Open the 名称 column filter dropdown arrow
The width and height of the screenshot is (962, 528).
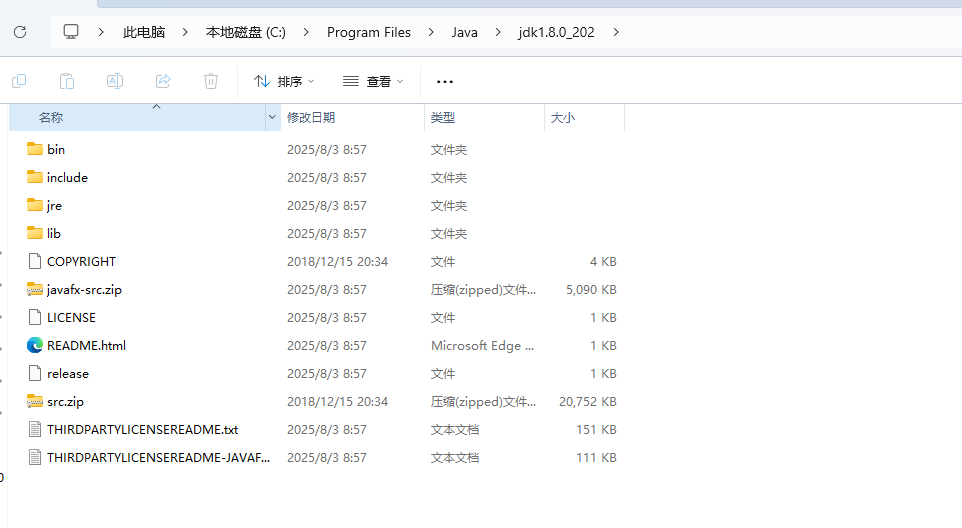pyautogui.click(x=272, y=117)
